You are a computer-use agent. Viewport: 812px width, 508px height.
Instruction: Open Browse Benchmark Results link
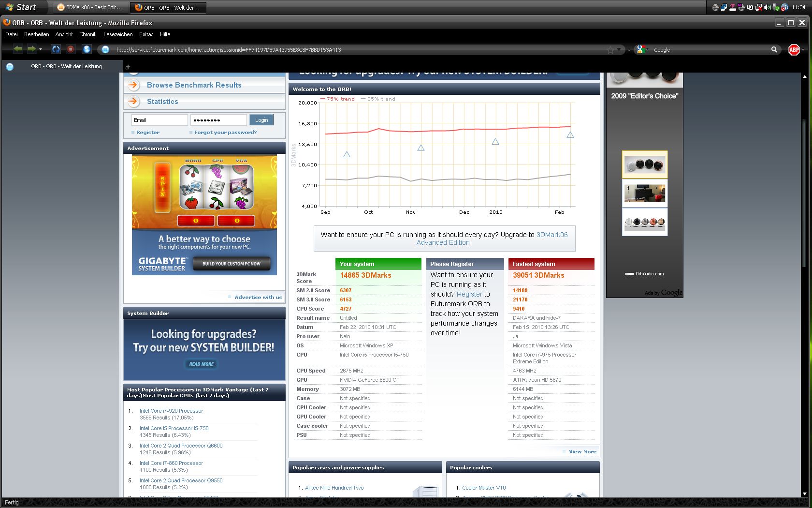tap(194, 85)
